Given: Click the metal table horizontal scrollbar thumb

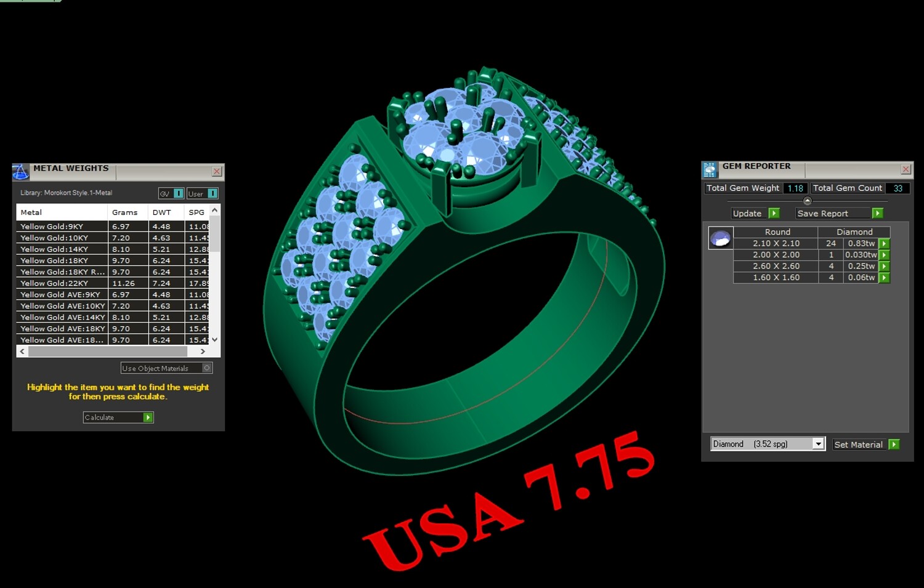Looking at the screenshot, I should click(108, 352).
